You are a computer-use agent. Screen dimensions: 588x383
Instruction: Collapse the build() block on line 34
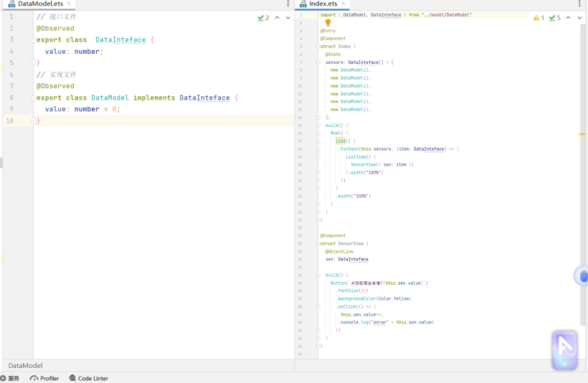pyautogui.click(x=318, y=275)
